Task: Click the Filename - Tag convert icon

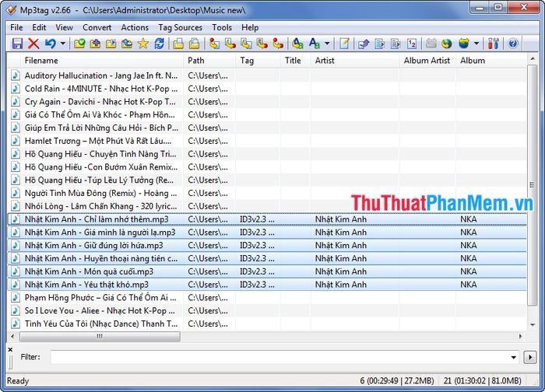Action: [230, 44]
